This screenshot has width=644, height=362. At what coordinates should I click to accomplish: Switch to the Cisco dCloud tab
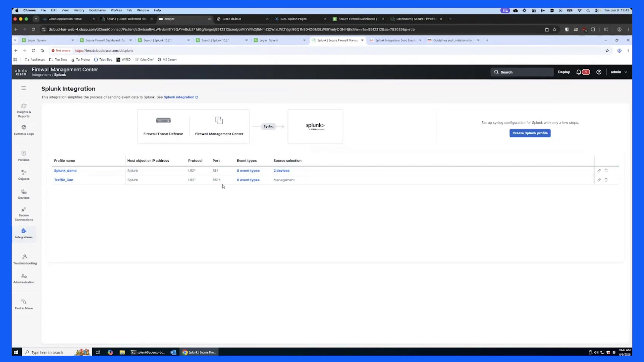(243, 19)
